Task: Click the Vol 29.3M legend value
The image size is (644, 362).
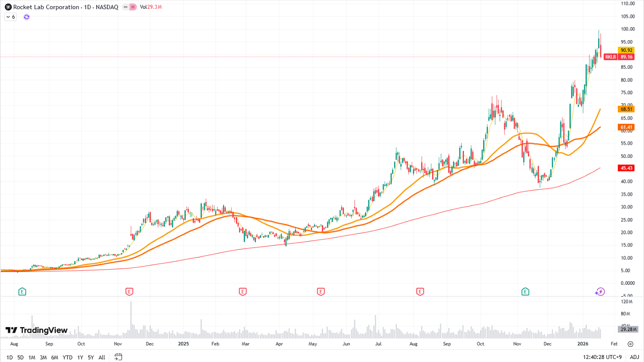Action: (151, 7)
